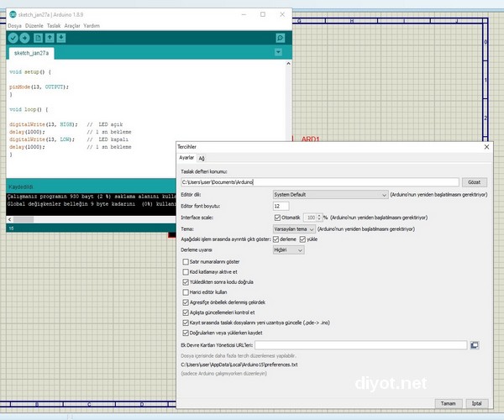Toggle Doğrularken veya yüklerken kaydet checkbox
The height and width of the screenshot is (420, 504).
pos(186,333)
